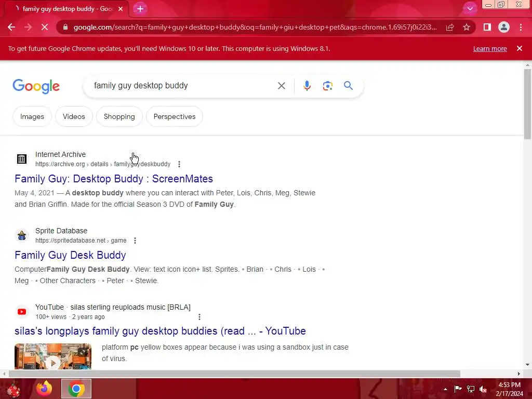The image size is (532, 399).
Task: Click the scroll right arrow
Action: [x=519, y=374]
